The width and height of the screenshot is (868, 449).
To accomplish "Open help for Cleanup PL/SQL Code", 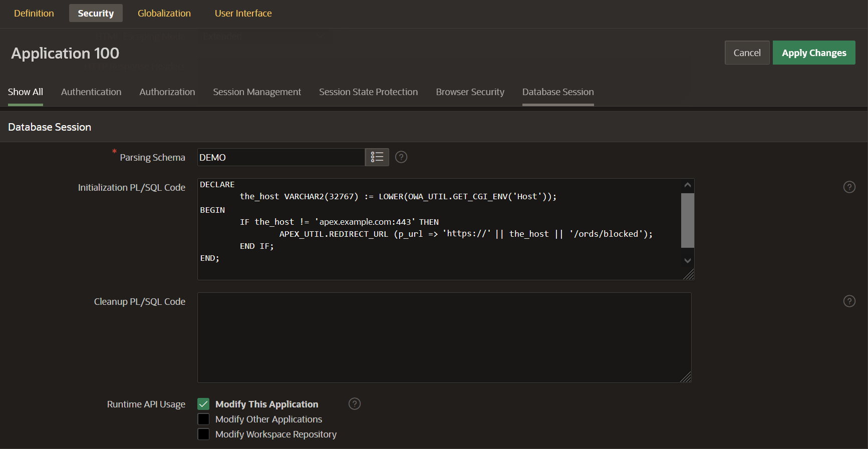I will click(849, 301).
